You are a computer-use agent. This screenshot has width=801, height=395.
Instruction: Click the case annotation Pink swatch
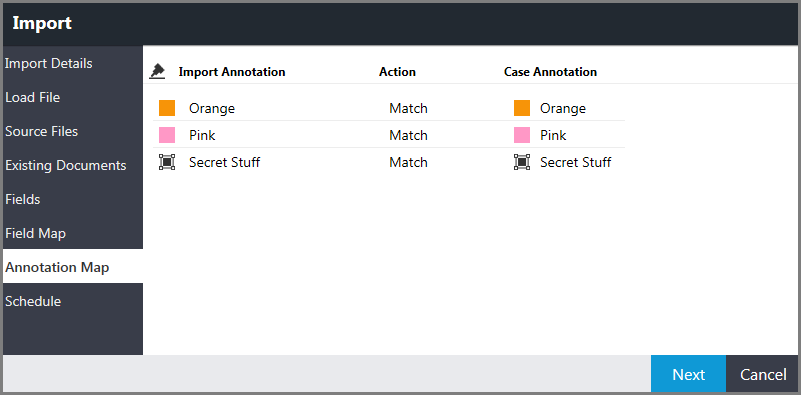pyautogui.click(x=522, y=135)
